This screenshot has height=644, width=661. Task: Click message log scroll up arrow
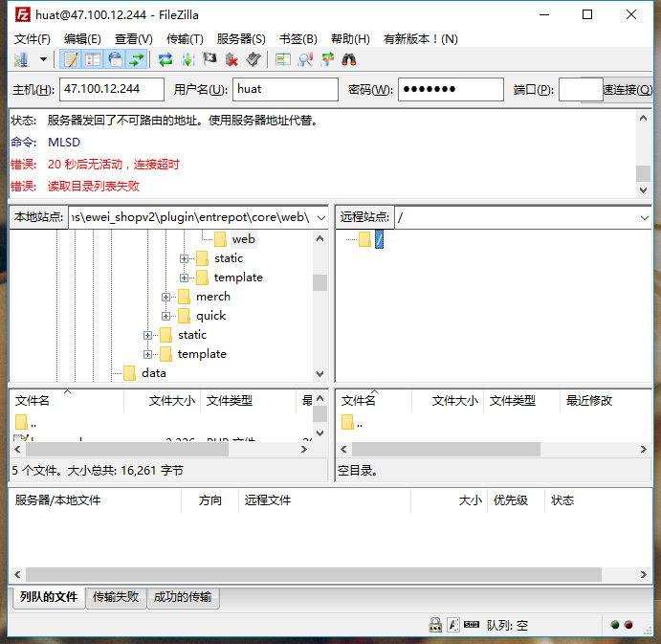coord(643,119)
